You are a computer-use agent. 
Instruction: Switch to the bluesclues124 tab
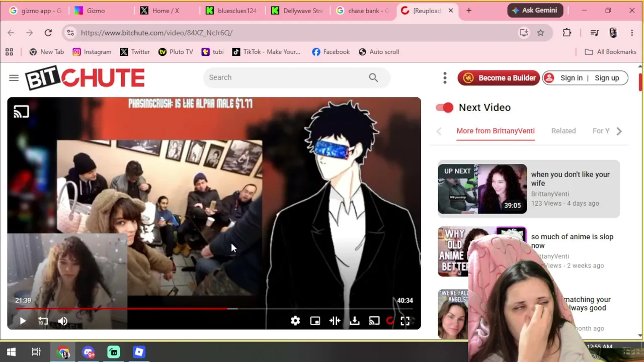click(x=232, y=11)
